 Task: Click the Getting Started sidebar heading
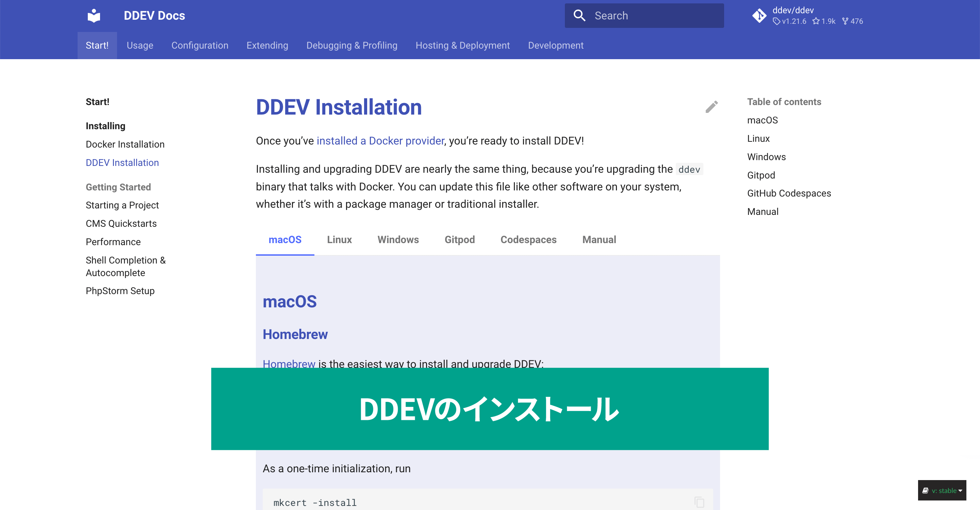click(x=118, y=187)
